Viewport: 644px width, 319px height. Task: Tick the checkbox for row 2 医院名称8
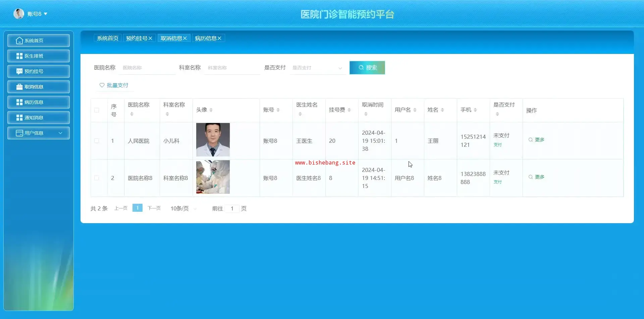coord(97,178)
